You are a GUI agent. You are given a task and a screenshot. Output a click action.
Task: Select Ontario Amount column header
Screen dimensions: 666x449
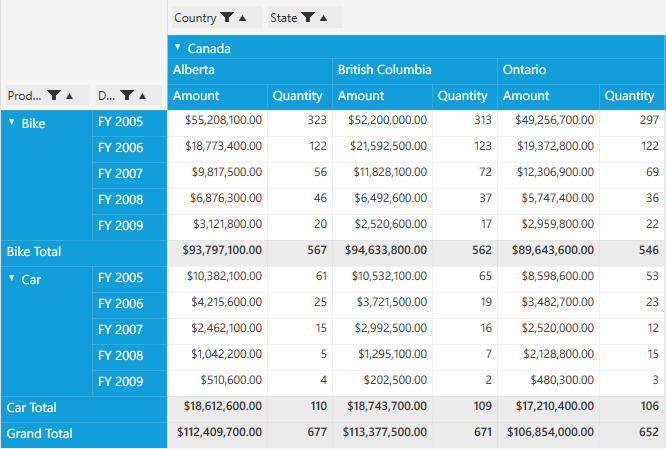coord(548,96)
